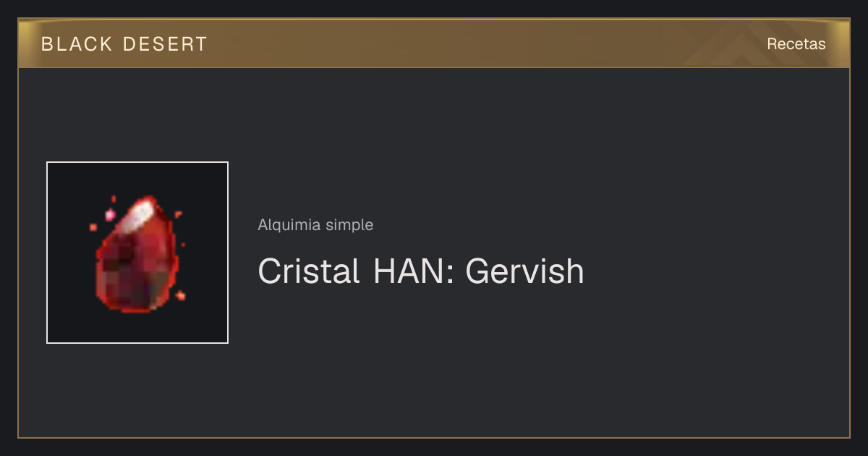Click the golden header banner bar
868x456 pixels.
[434, 44]
